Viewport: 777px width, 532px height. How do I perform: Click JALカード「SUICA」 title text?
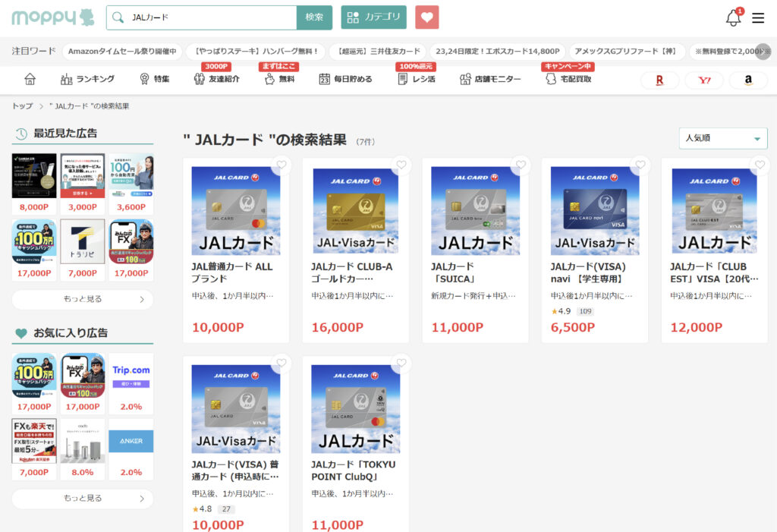pos(454,272)
